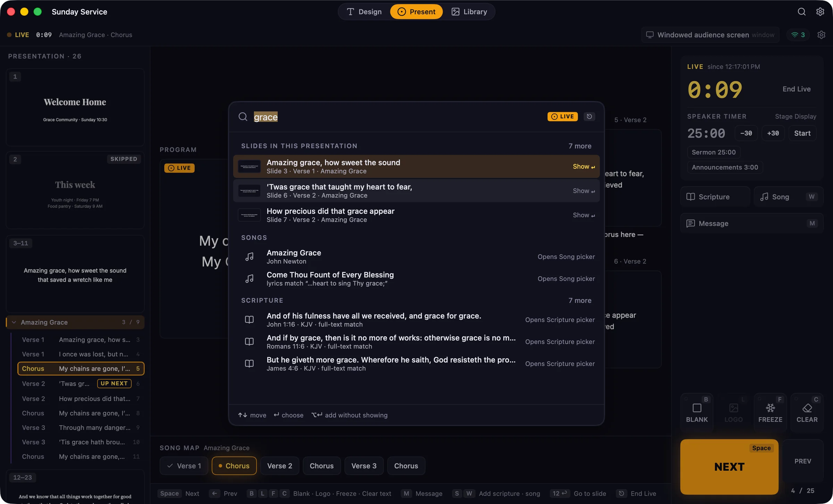The height and width of the screenshot is (504, 833).
Task: Select Announcements 3:00 timer preset
Action: point(725,167)
